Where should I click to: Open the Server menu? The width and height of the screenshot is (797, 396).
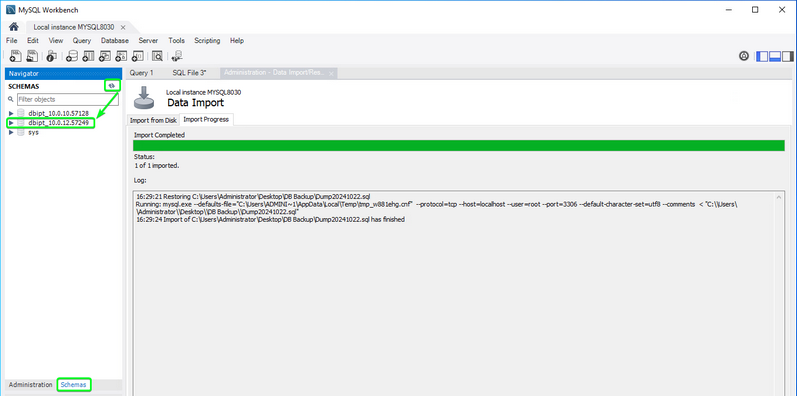148,41
